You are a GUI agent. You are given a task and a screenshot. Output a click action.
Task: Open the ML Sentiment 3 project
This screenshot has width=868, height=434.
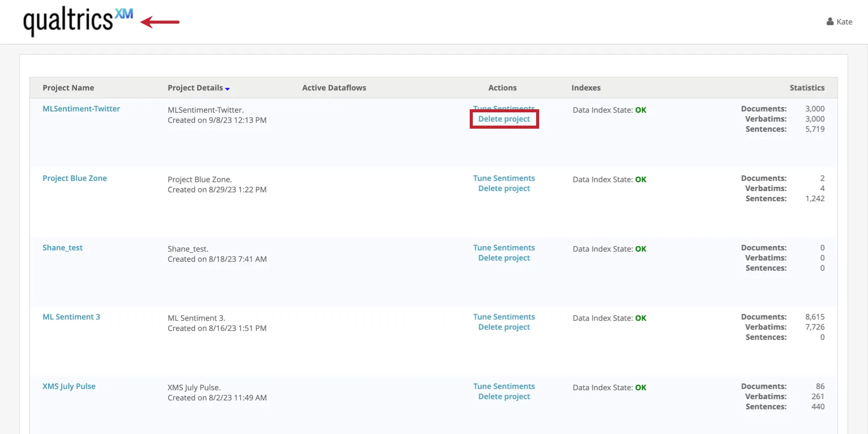[71, 317]
